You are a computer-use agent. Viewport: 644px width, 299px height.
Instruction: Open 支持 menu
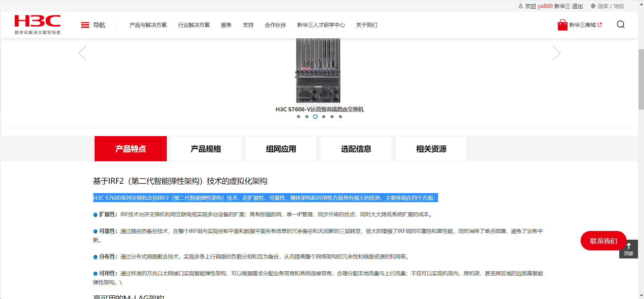point(248,25)
